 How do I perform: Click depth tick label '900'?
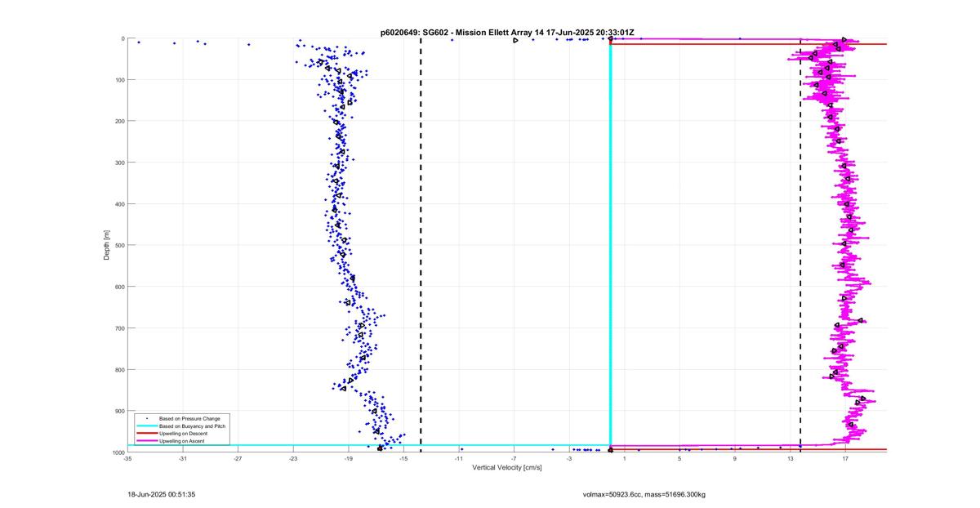tap(118, 411)
